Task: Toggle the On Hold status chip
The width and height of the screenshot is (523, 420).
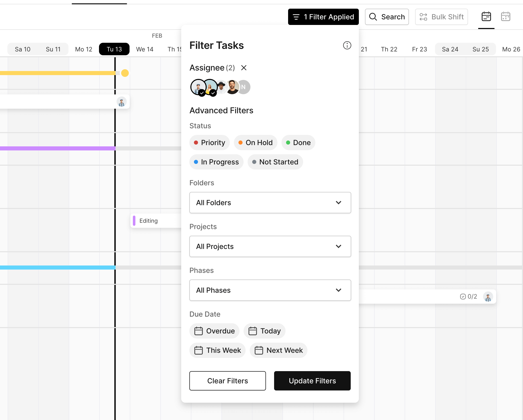Action: tap(256, 143)
